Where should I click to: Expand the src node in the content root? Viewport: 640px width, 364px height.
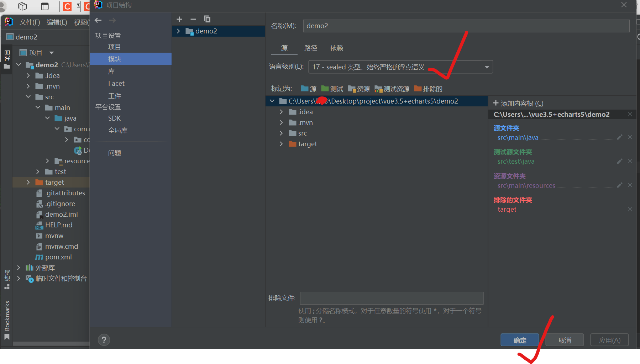(281, 133)
